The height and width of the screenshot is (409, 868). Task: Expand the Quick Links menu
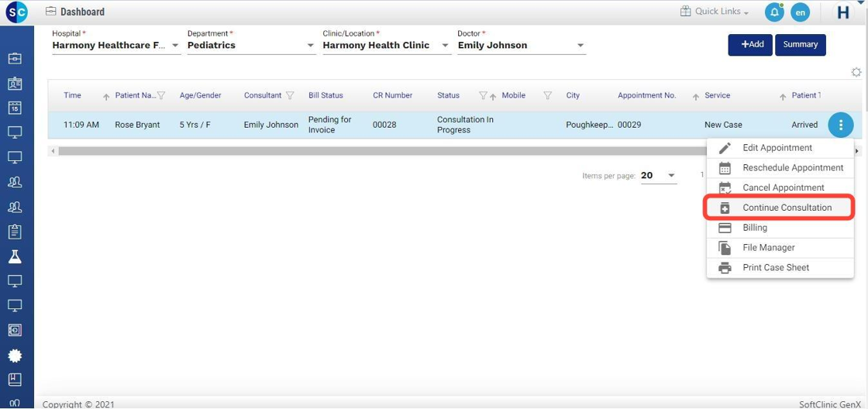722,11
